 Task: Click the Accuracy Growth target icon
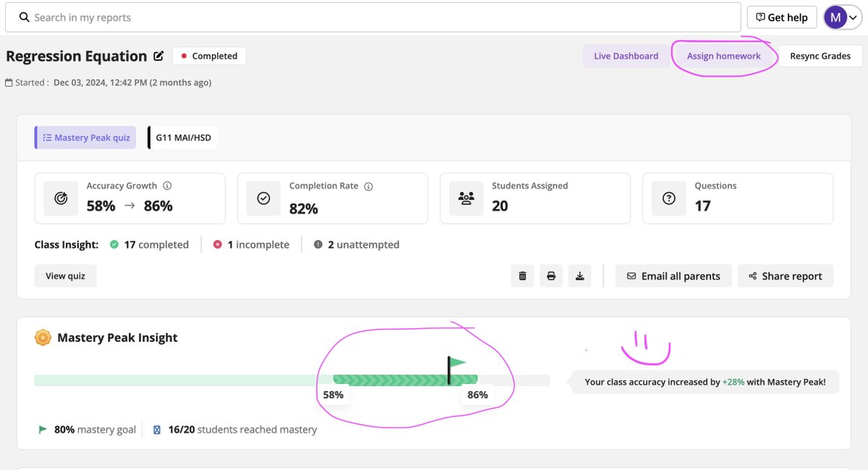pos(61,198)
